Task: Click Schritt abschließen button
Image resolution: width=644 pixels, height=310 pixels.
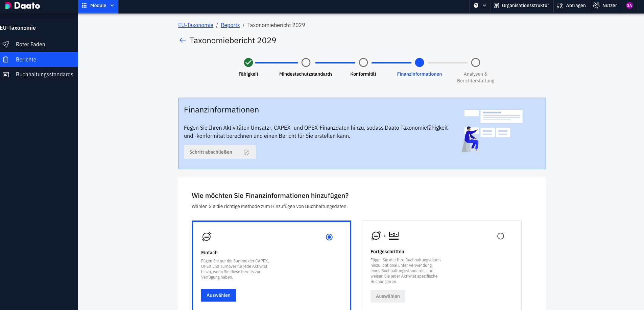Action: coord(220,152)
